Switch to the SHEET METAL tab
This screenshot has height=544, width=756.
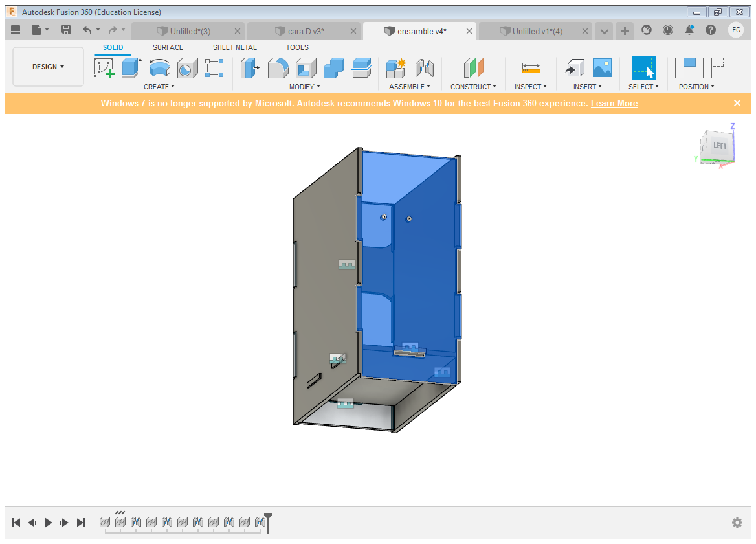click(x=235, y=47)
